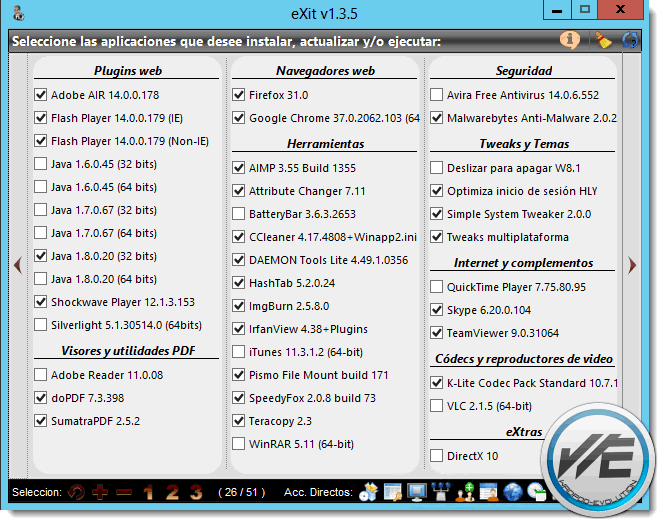Screen dimensions: 664x525
Task: Uncheck Java 1.8.0.20 (32 bits)
Action: 41,255
